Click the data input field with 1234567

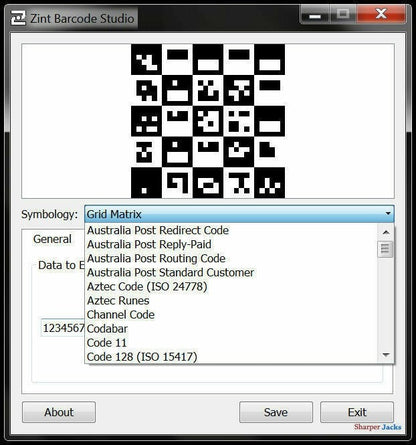(63, 328)
